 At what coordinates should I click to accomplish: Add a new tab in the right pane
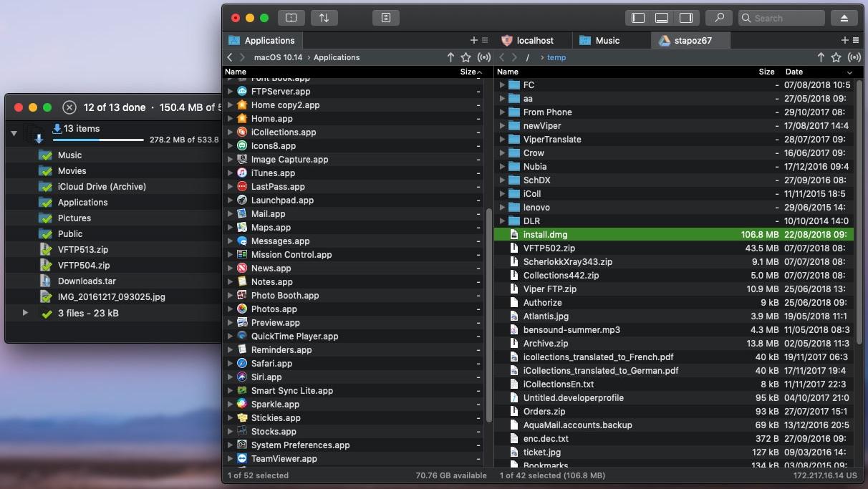(845, 41)
